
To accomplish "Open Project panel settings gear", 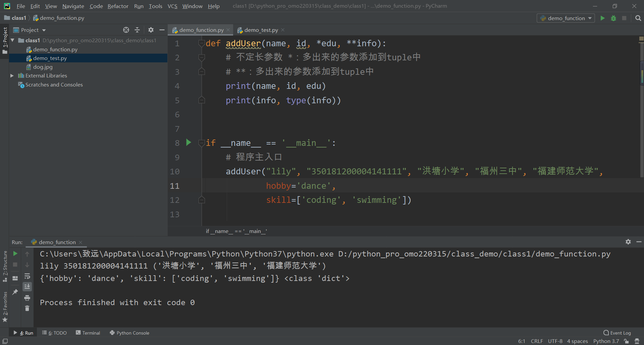I will tap(151, 30).
